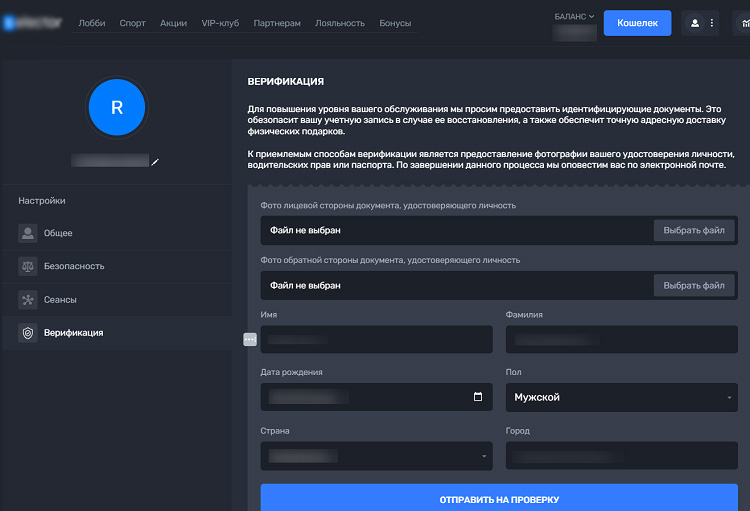Open Сеансы settings section

coord(60,299)
